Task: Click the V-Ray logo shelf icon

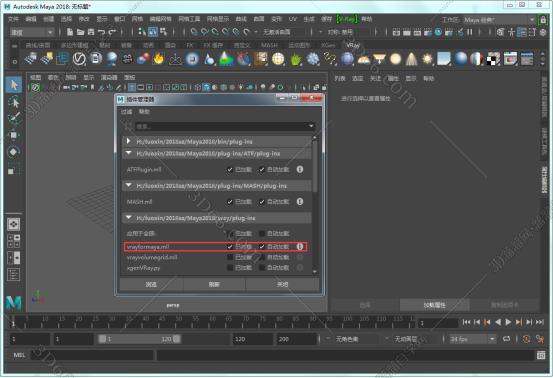Action: (x=79, y=59)
